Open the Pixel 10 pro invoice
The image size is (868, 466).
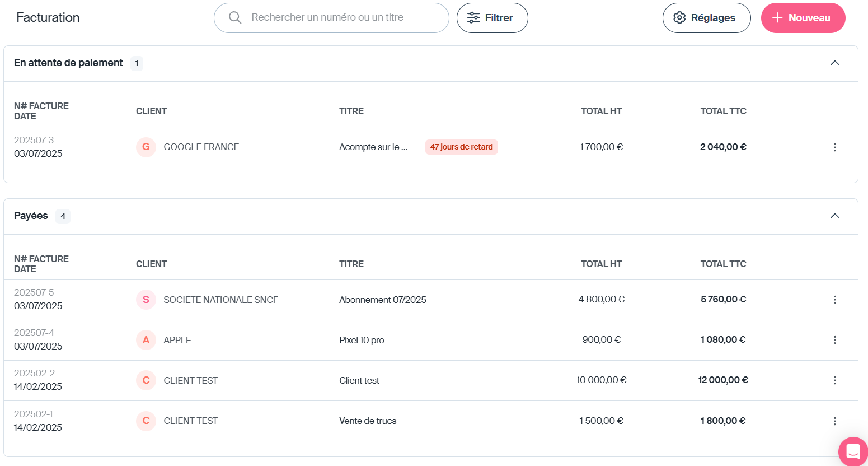pos(362,340)
